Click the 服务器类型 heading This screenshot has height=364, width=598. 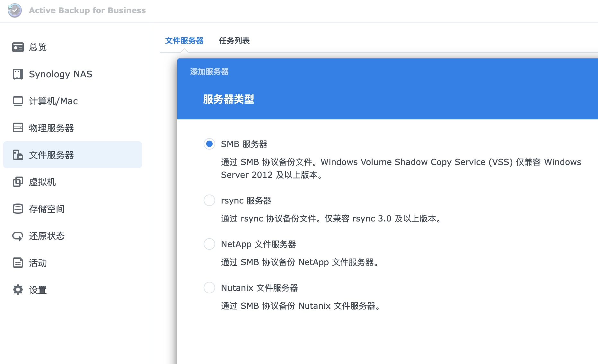coord(229,99)
